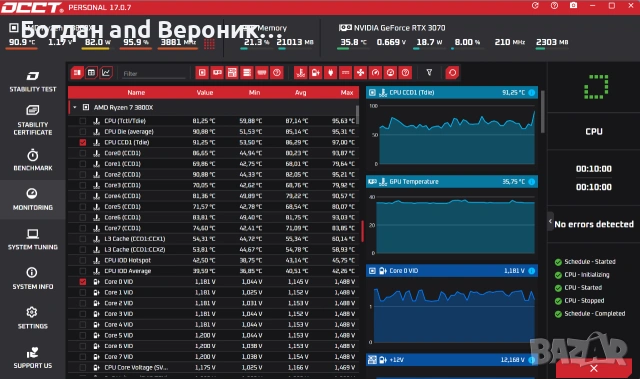The image size is (640, 379).
Task: Toggle voltage sensor type filter
Action: point(316,73)
